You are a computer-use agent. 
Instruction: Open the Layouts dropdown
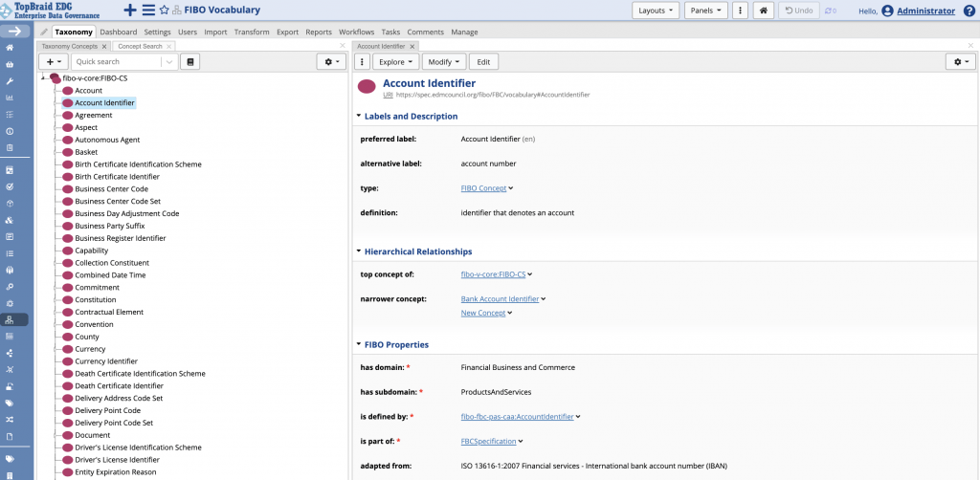click(655, 11)
